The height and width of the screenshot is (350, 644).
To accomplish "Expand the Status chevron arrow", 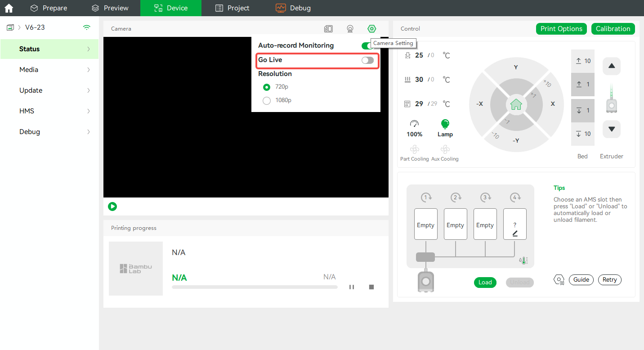I will tap(89, 49).
